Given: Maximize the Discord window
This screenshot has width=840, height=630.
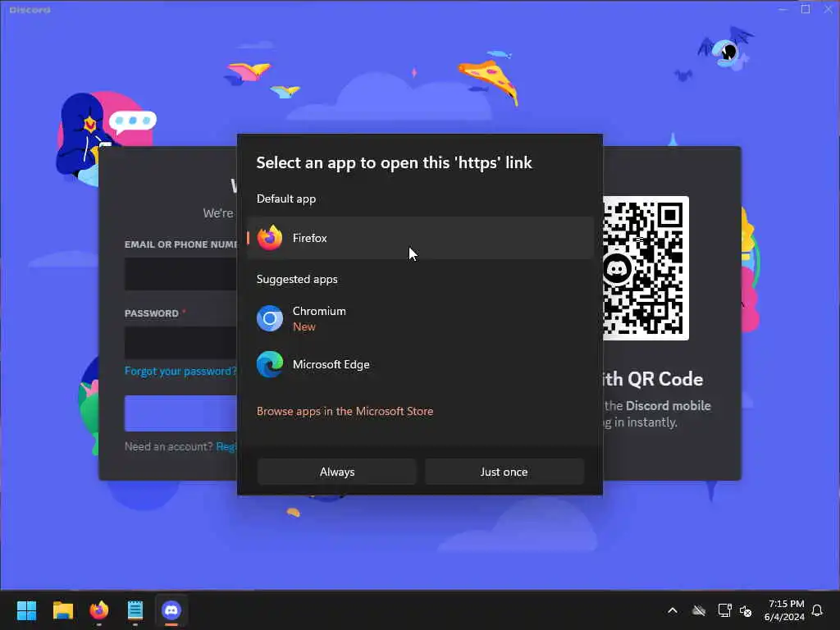Looking at the screenshot, I should pyautogui.click(x=806, y=9).
